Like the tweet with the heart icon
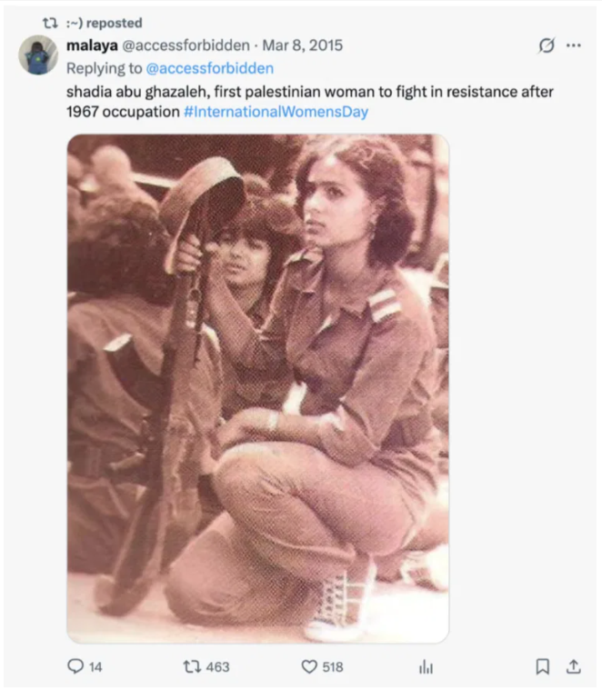Image resolution: width=602 pixels, height=700 pixels. 309,666
